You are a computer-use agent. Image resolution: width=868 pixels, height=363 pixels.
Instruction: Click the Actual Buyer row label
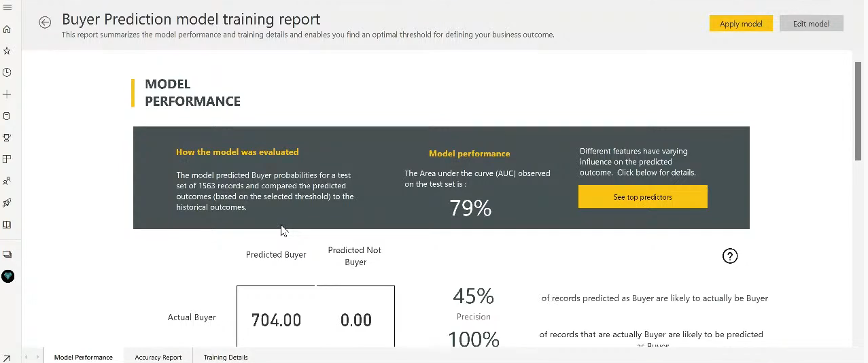[192, 317]
